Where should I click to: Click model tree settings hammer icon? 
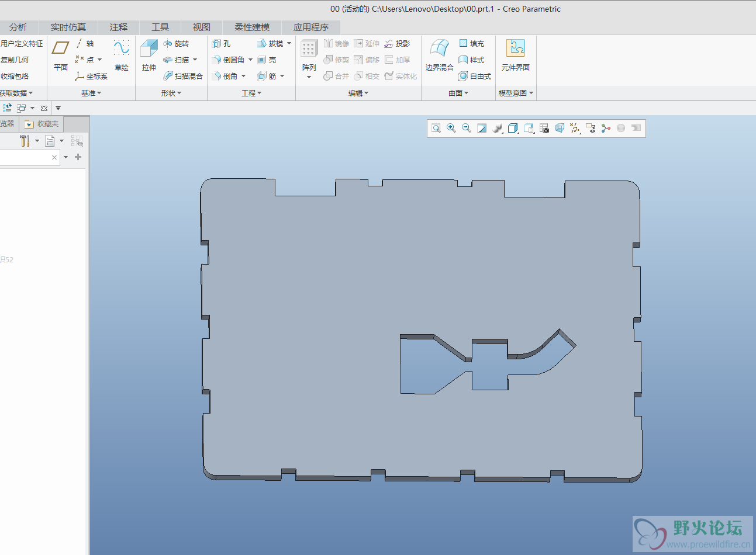[25, 141]
